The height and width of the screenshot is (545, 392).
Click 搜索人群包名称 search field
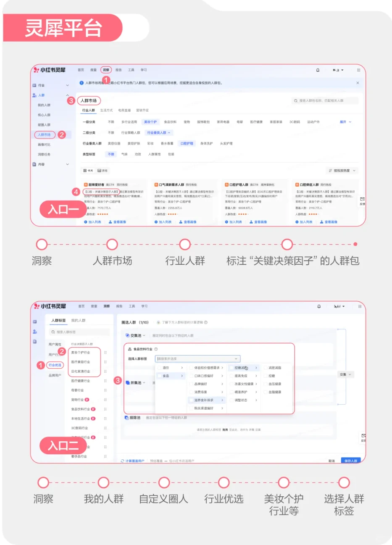click(326, 101)
